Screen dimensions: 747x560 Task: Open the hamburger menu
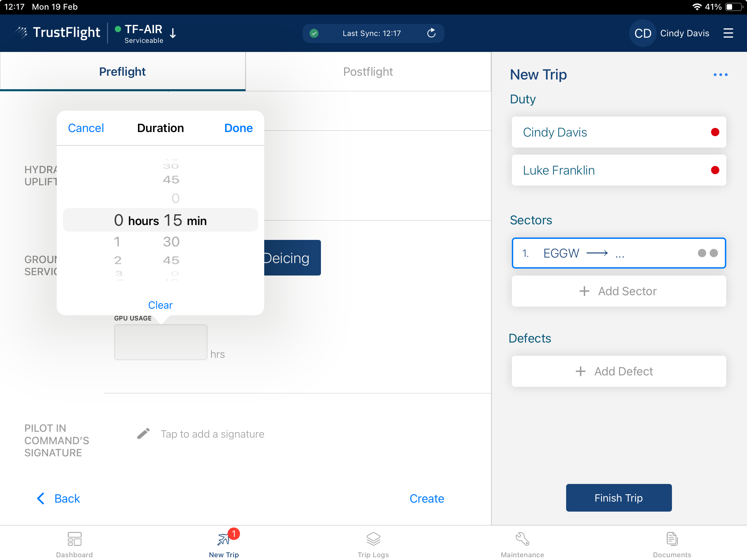(728, 33)
